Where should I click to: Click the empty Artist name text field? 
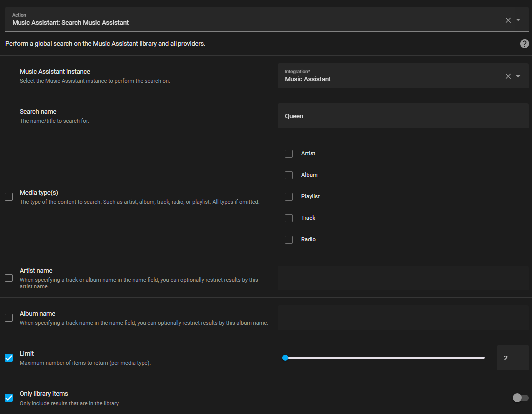(403, 278)
